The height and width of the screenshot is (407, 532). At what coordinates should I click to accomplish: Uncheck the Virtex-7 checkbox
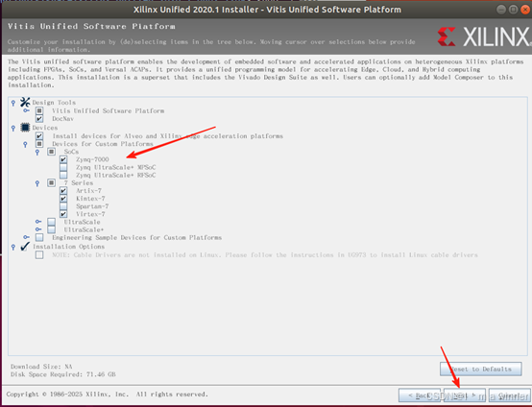tap(63, 214)
